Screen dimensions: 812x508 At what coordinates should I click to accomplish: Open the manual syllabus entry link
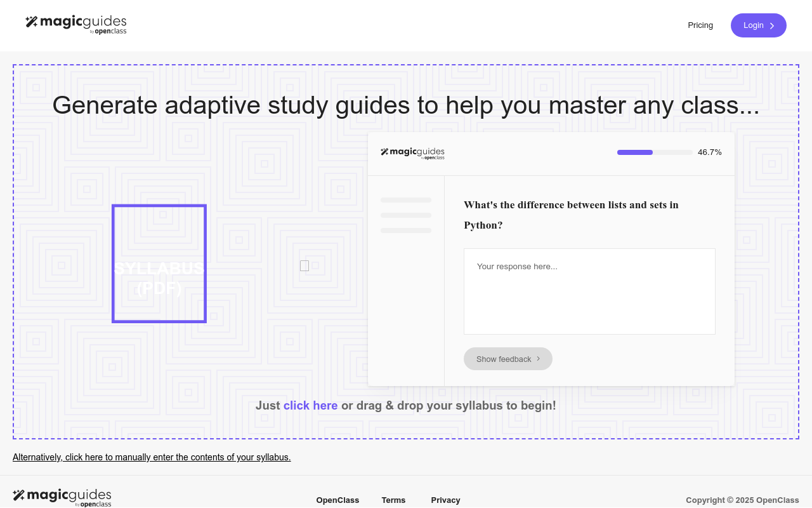click(152, 457)
